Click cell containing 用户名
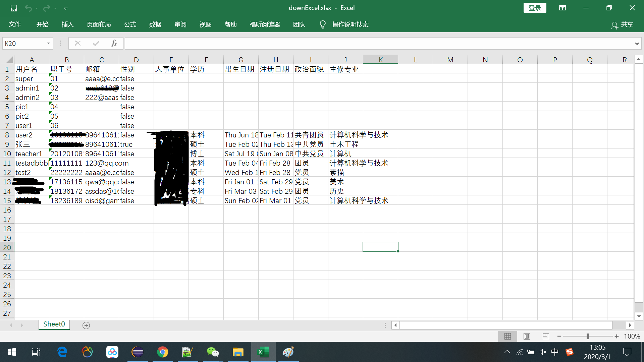The height and width of the screenshot is (362, 644). click(32, 69)
